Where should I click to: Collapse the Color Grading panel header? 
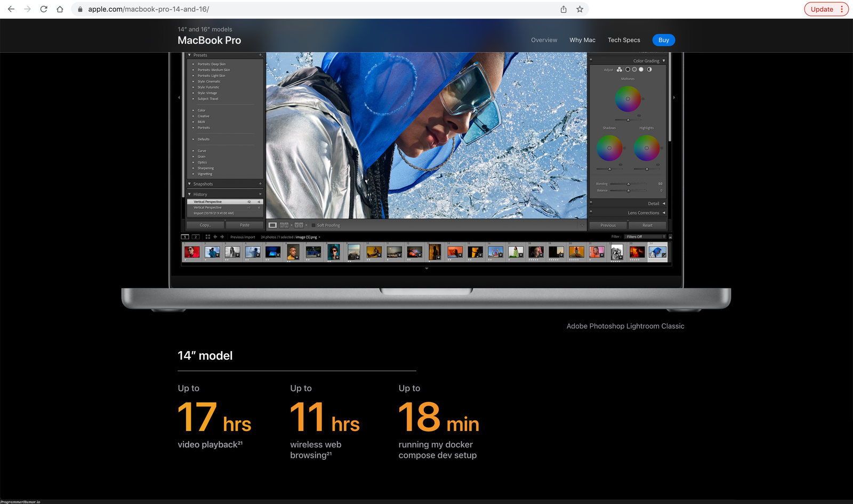[664, 61]
